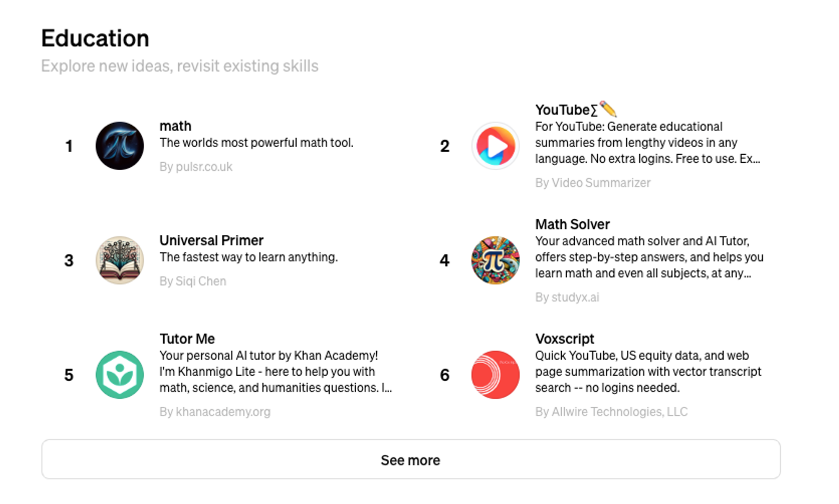
Task: Click the rank number 4 label
Action: point(445,260)
